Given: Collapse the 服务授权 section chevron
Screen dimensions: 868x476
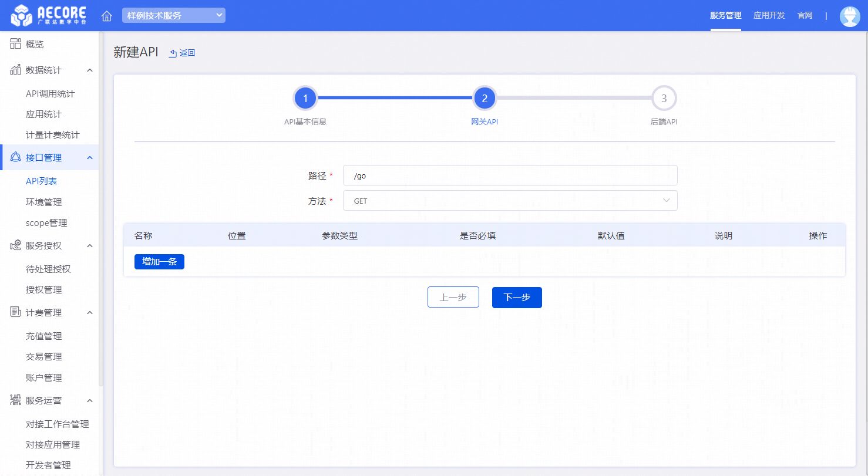Looking at the screenshot, I should click(x=90, y=246).
